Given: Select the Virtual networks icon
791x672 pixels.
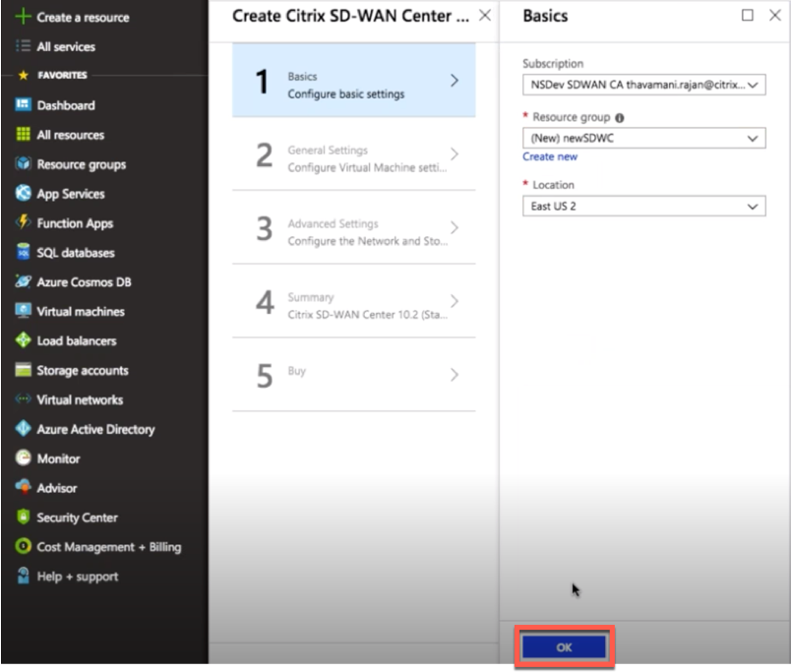Looking at the screenshot, I should pos(24,399).
